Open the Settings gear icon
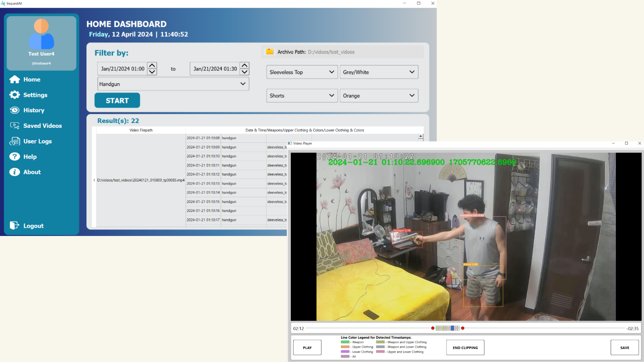 [x=15, y=95]
